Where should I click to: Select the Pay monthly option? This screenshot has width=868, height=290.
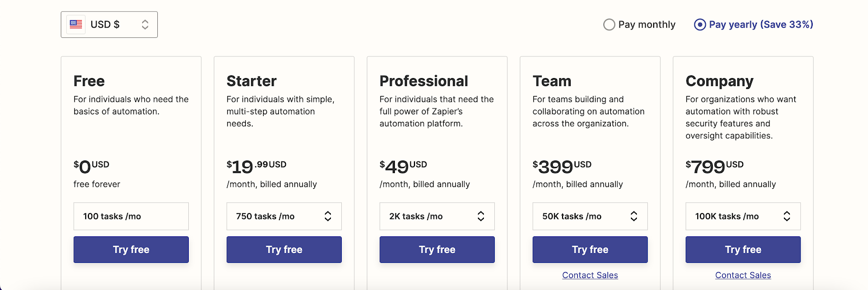pyautogui.click(x=609, y=24)
